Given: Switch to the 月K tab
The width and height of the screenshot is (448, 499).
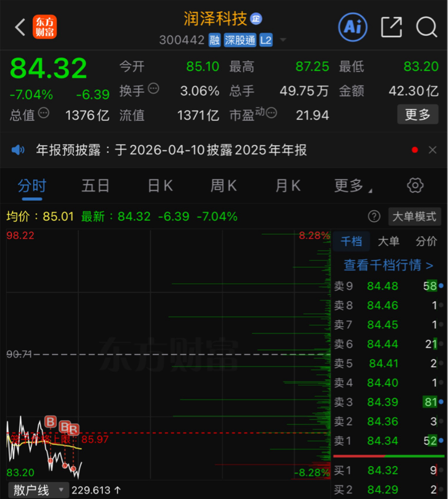Looking at the screenshot, I should pyautogui.click(x=288, y=186).
